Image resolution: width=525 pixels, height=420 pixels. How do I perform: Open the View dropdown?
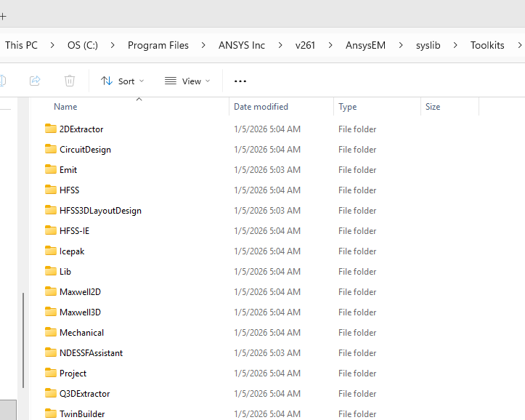click(187, 81)
